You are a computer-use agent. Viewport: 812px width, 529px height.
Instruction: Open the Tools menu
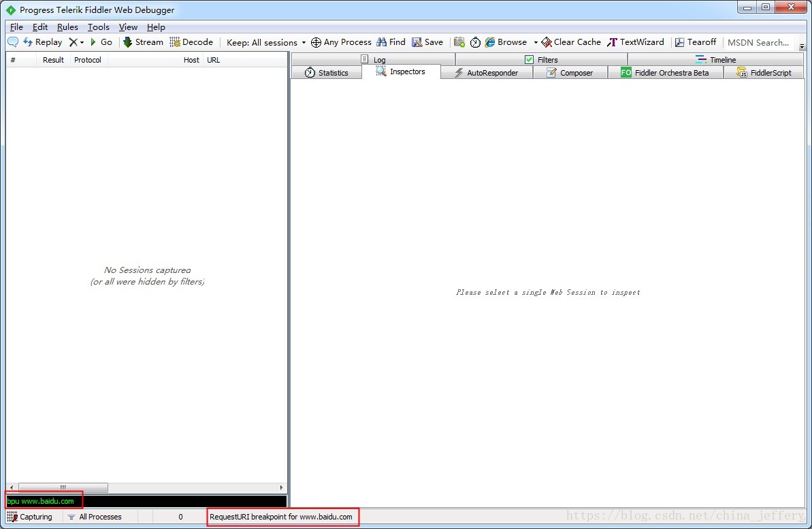[99, 27]
